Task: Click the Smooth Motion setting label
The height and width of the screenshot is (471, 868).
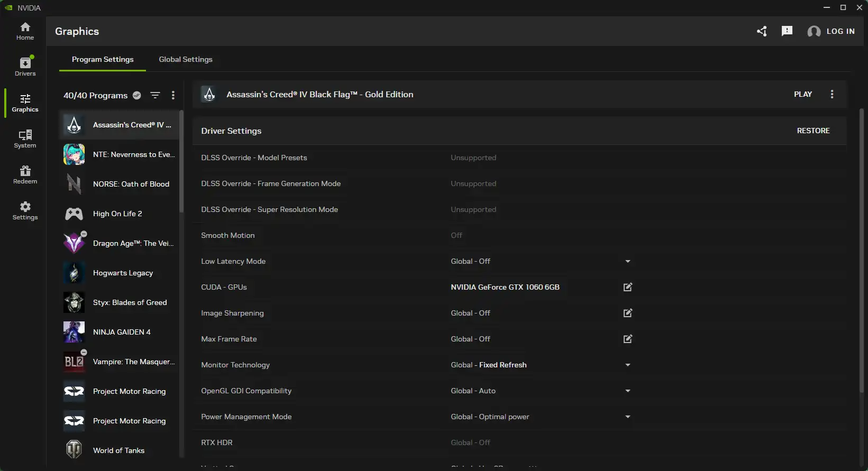Action: click(x=228, y=235)
